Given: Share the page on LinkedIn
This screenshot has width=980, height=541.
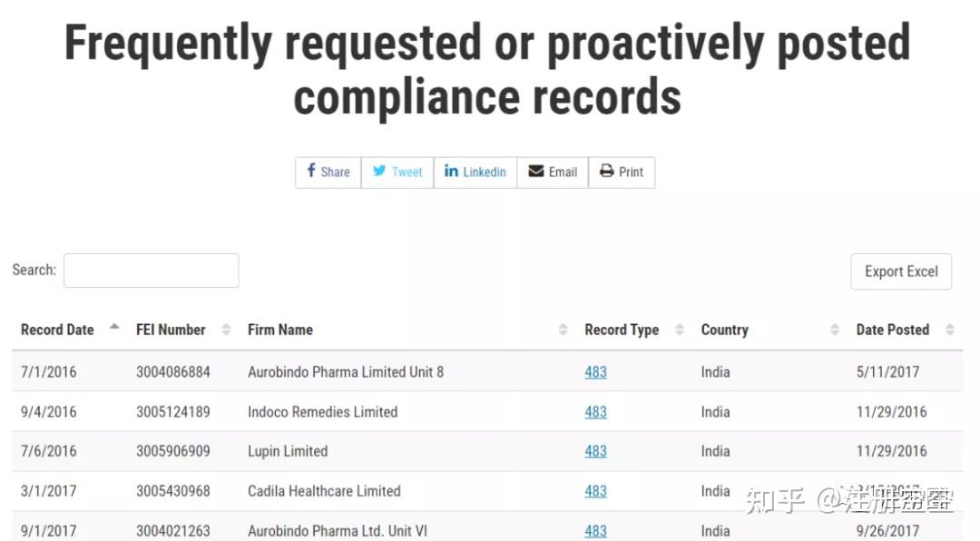Looking at the screenshot, I should pyautogui.click(x=475, y=172).
